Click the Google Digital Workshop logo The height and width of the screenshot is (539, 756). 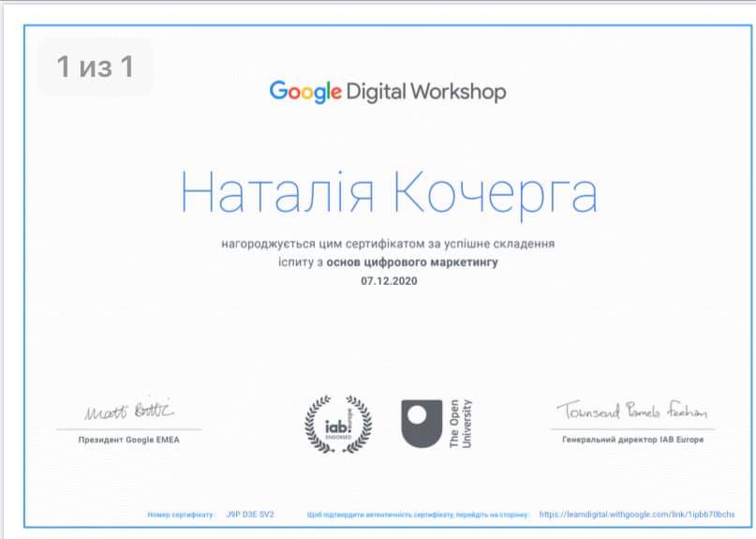(x=388, y=92)
